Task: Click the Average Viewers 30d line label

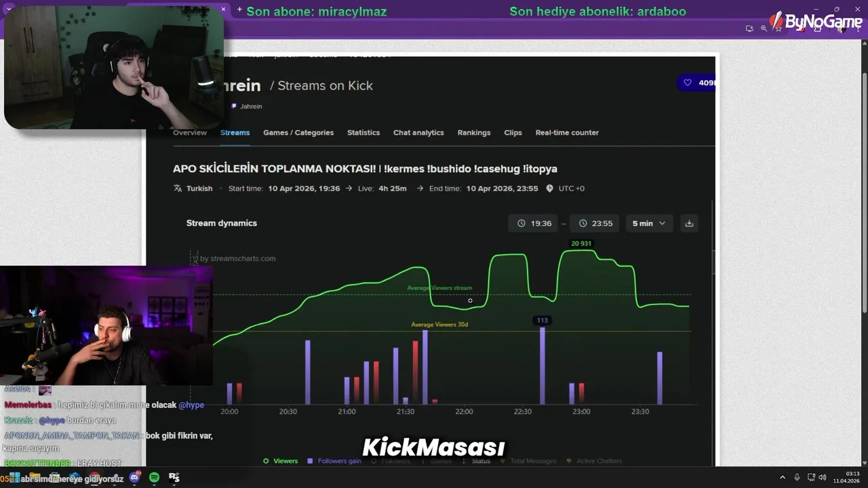Action: [439, 325]
